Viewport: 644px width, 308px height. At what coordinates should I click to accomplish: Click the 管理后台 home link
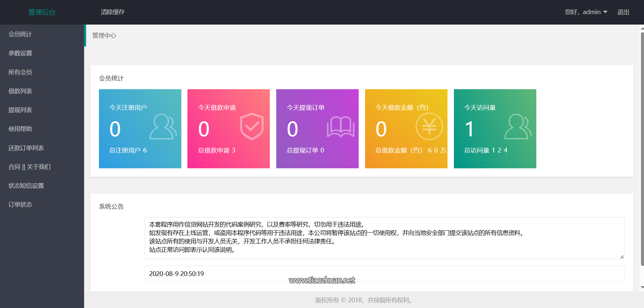coord(42,12)
